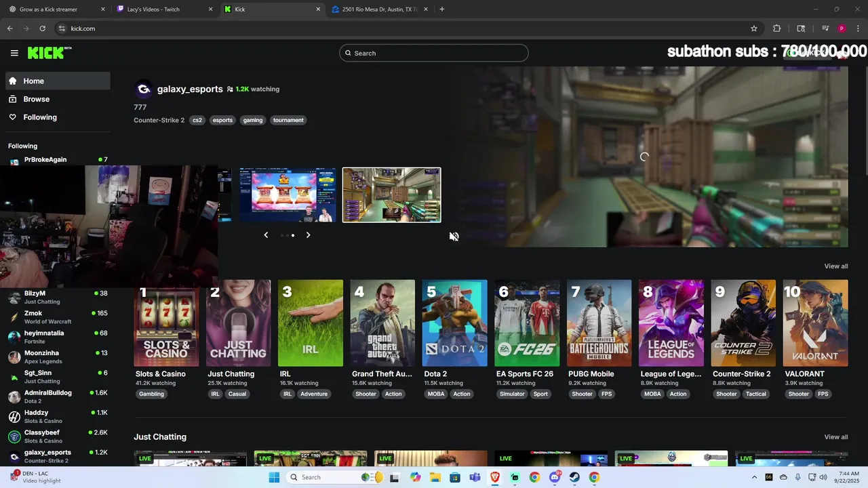Select the Counter-Strike carousel thumbnail

(x=391, y=195)
